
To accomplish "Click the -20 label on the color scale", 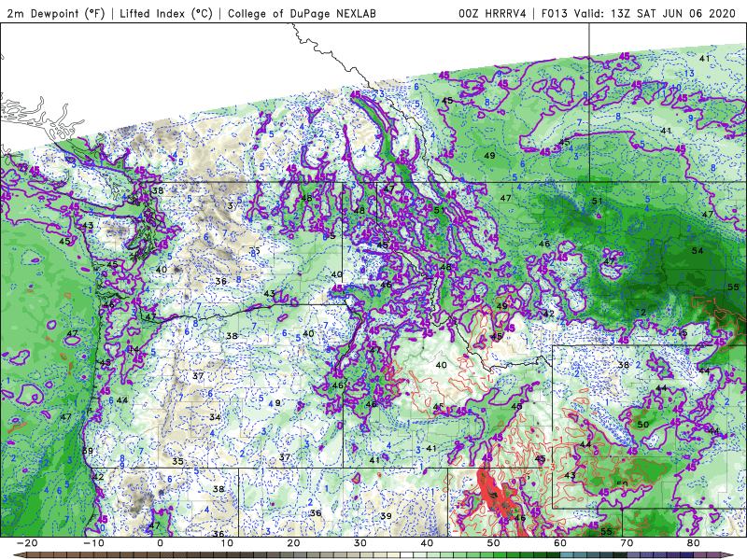I will 27,543.
